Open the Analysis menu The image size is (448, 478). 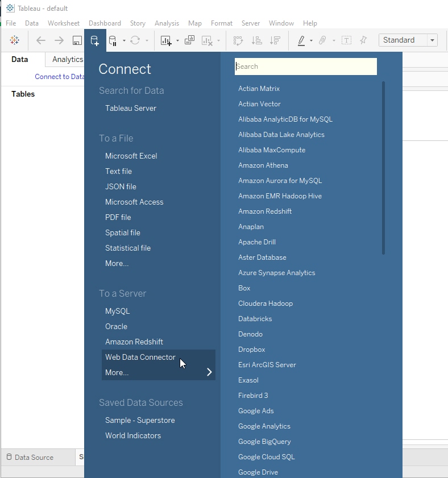point(167,23)
